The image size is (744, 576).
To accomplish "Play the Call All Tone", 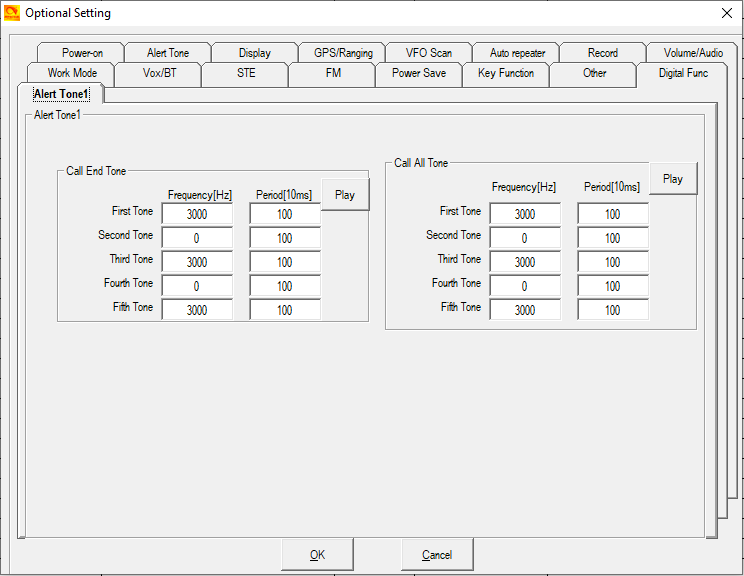I will [673, 179].
